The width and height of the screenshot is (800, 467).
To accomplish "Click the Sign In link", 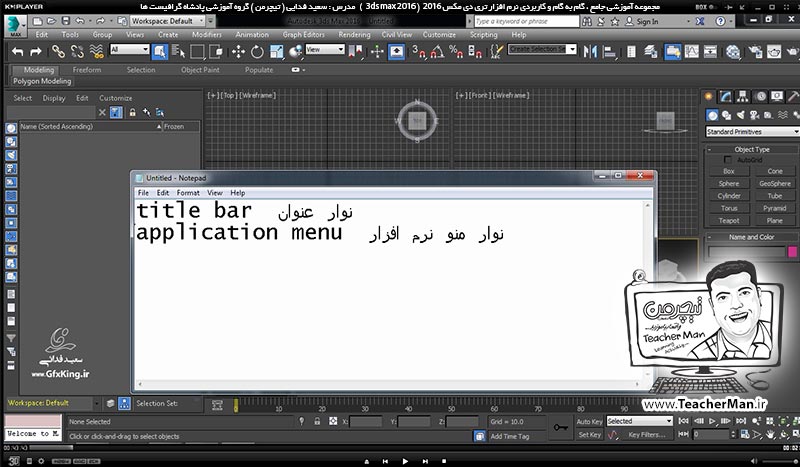I will point(647,21).
